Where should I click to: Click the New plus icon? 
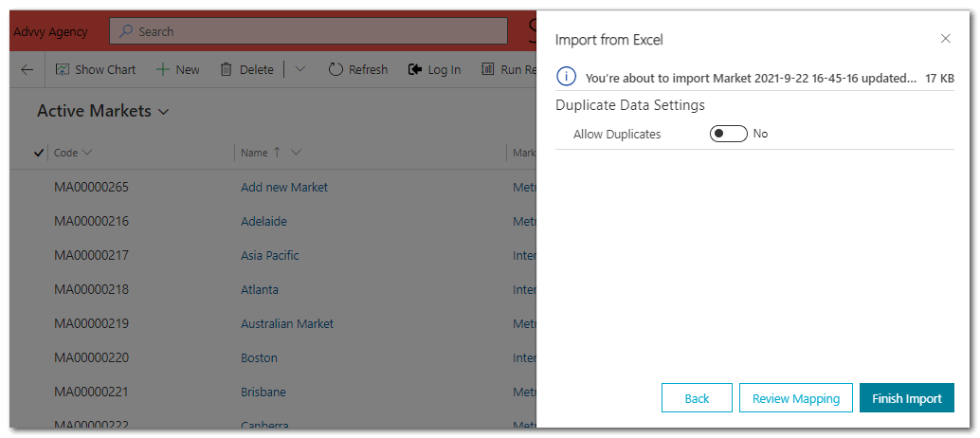pyautogui.click(x=163, y=69)
